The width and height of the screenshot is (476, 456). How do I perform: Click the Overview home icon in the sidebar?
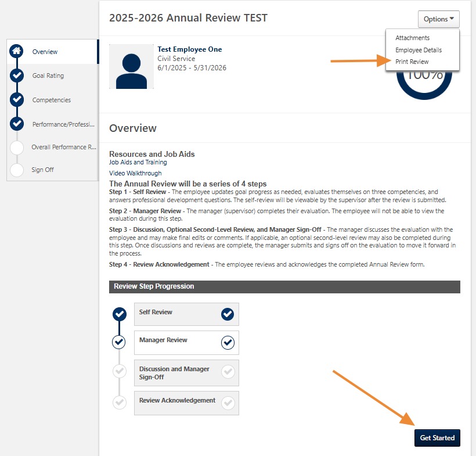[x=16, y=51]
